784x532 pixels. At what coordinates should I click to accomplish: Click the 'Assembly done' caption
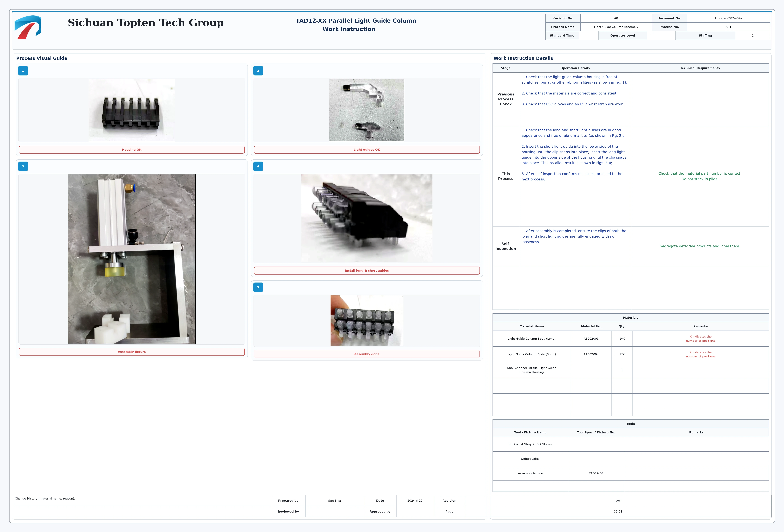[367, 354]
